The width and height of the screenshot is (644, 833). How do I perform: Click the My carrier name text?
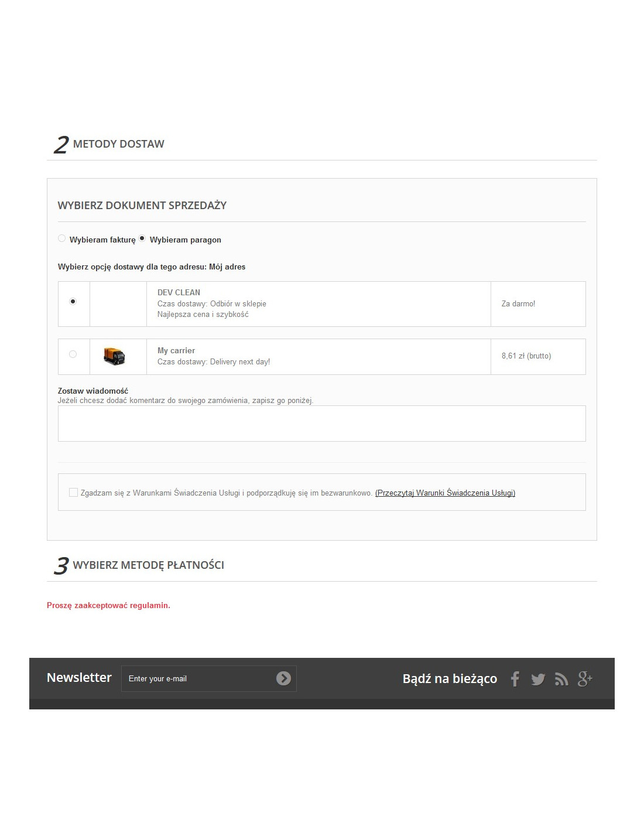click(176, 350)
